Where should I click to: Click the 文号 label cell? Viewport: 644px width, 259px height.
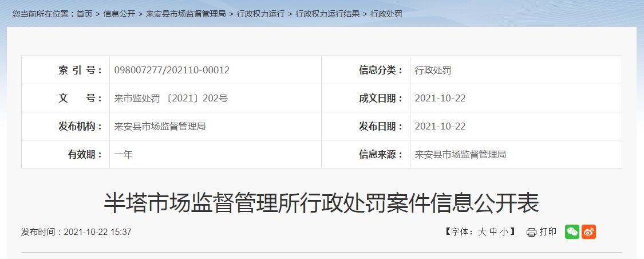pyautogui.click(x=66, y=98)
